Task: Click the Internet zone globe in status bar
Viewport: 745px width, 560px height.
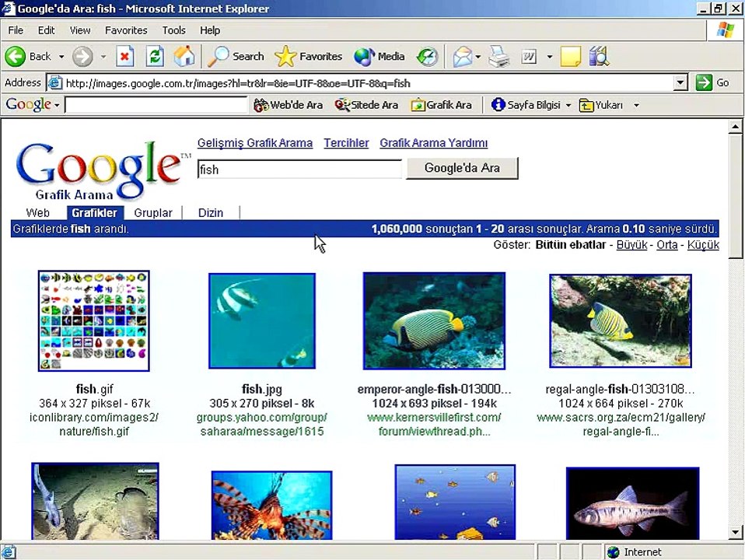Action: [x=614, y=552]
